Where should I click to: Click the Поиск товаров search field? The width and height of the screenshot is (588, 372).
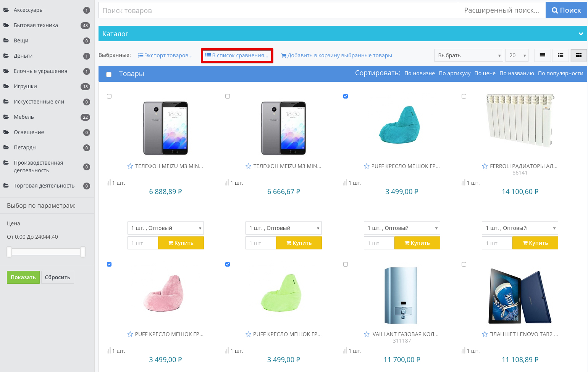[278, 10]
